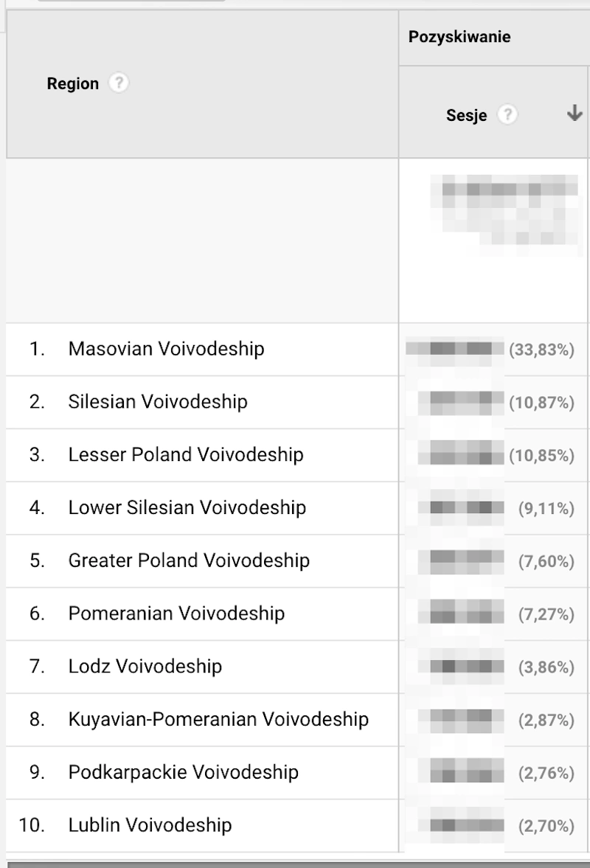Open Pomeranian Voivodeship region link
The width and height of the screenshot is (590, 868).
176,614
